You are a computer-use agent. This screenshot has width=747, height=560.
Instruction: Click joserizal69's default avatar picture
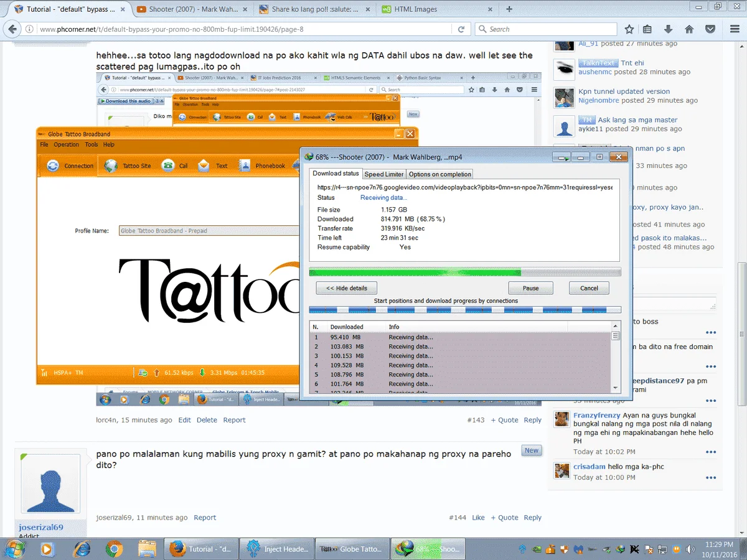click(51, 485)
